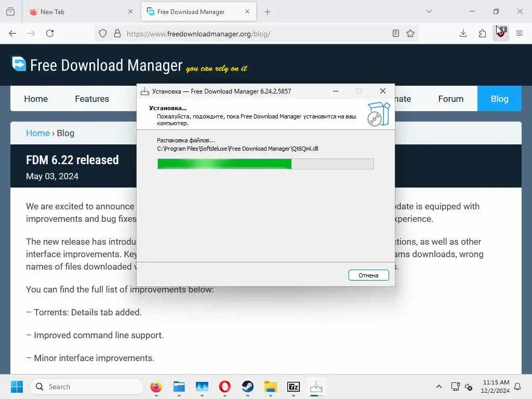Open File Explorer folder icon in taskbar
The width and height of the screenshot is (532, 399).
coord(270,387)
